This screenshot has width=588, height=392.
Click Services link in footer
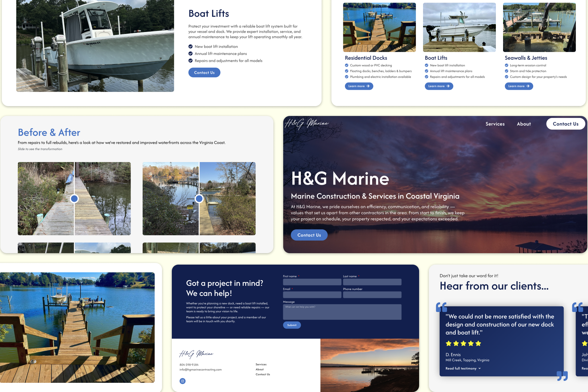coord(261,364)
